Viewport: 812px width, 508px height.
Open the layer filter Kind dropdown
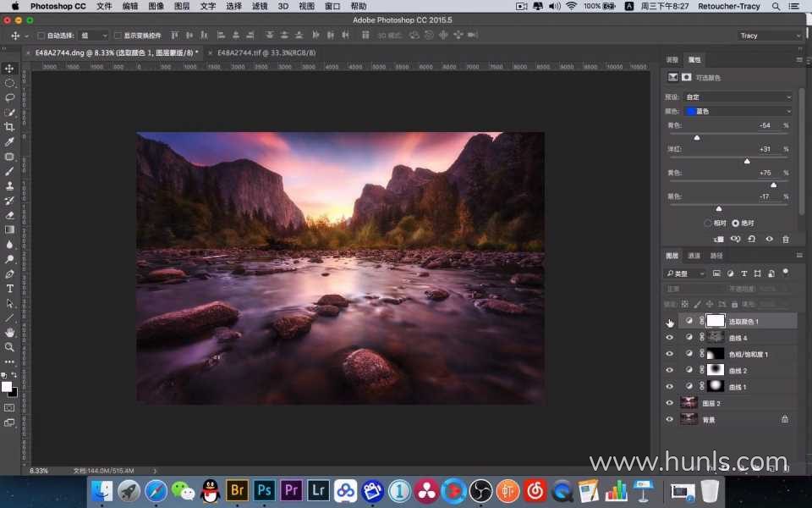tap(686, 273)
